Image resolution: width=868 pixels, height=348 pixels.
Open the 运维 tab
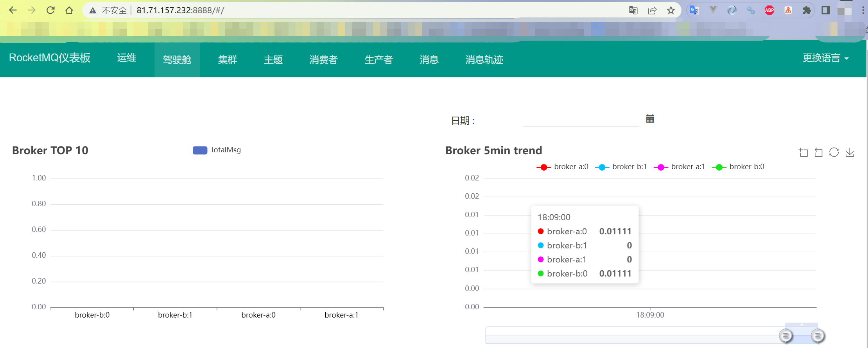click(127, 58)
